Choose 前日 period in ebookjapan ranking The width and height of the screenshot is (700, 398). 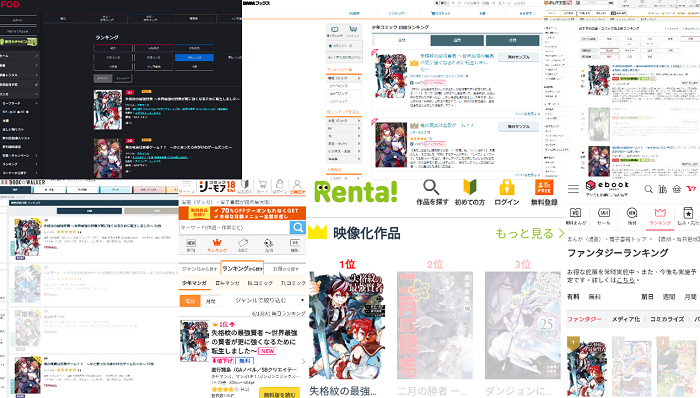(647, 297)
